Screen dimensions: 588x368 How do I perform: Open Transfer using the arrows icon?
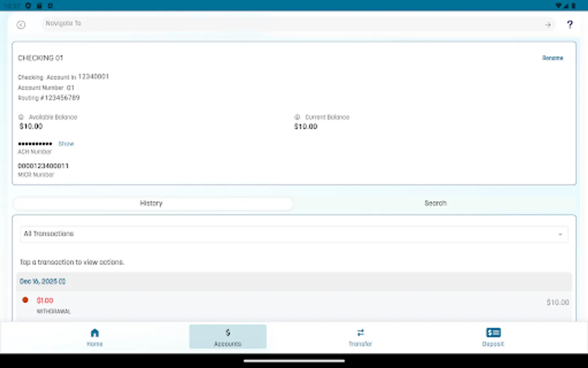(x=360, y=332)
